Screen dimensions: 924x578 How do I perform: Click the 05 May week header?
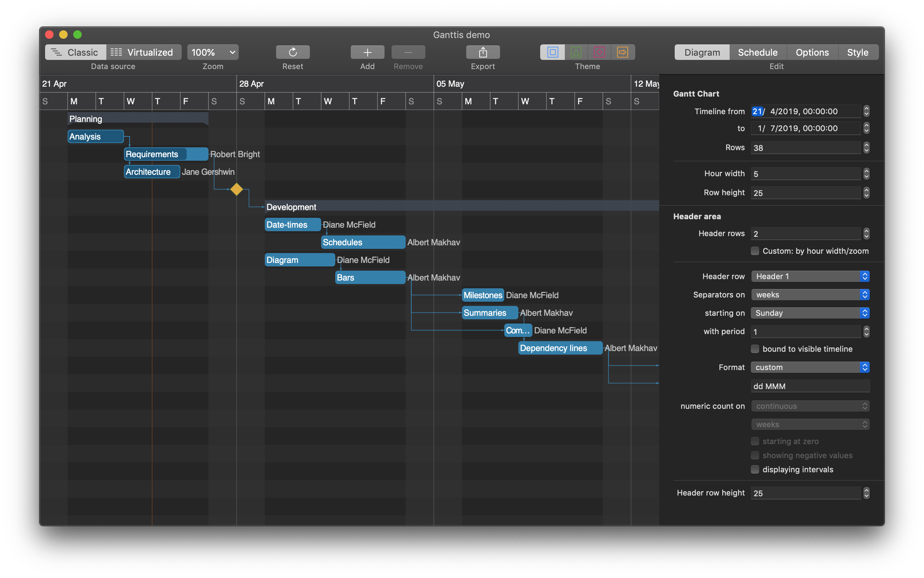coord(532,84)
